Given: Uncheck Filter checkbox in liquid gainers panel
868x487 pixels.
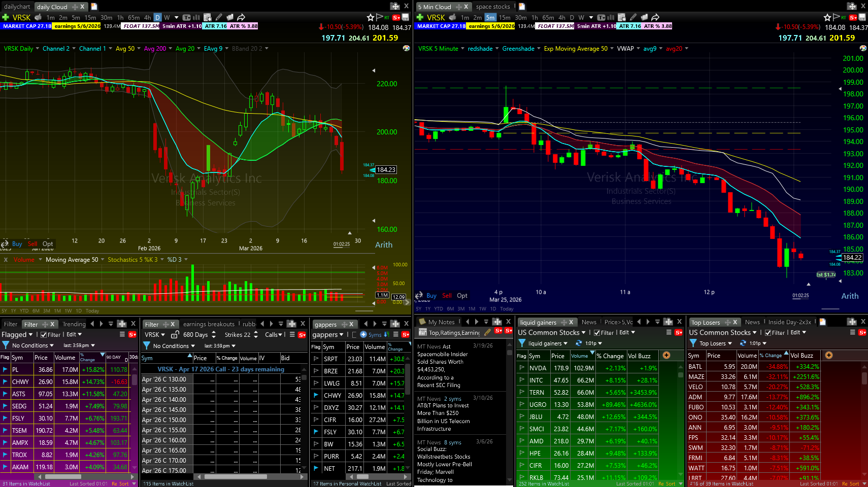Looking at the screenshot, I should [x=597, y=333].
